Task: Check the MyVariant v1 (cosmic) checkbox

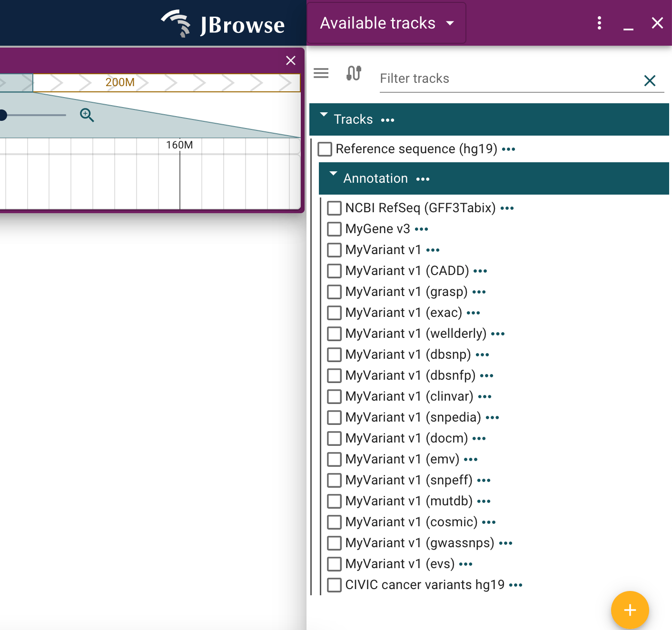Action: [335, 522]
